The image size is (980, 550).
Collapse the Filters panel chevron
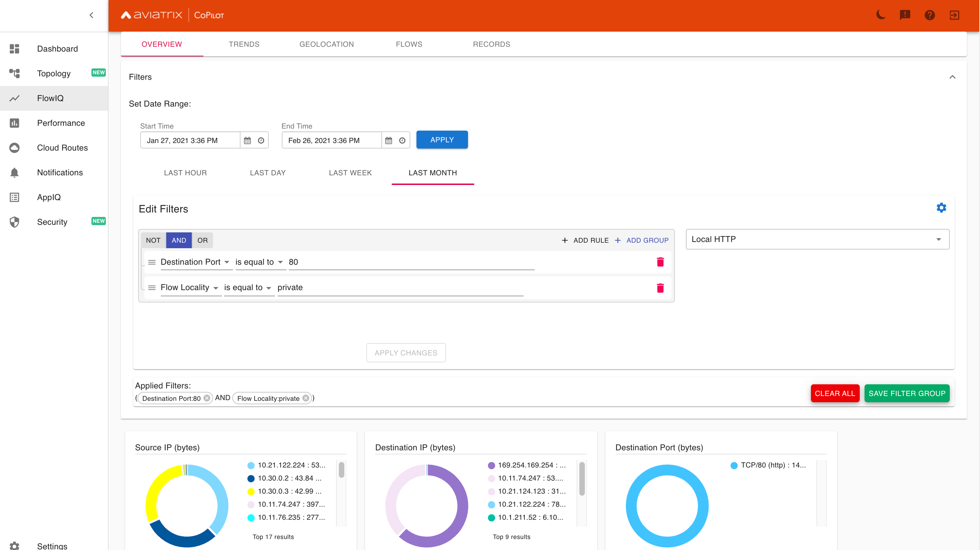coord(952,77)
